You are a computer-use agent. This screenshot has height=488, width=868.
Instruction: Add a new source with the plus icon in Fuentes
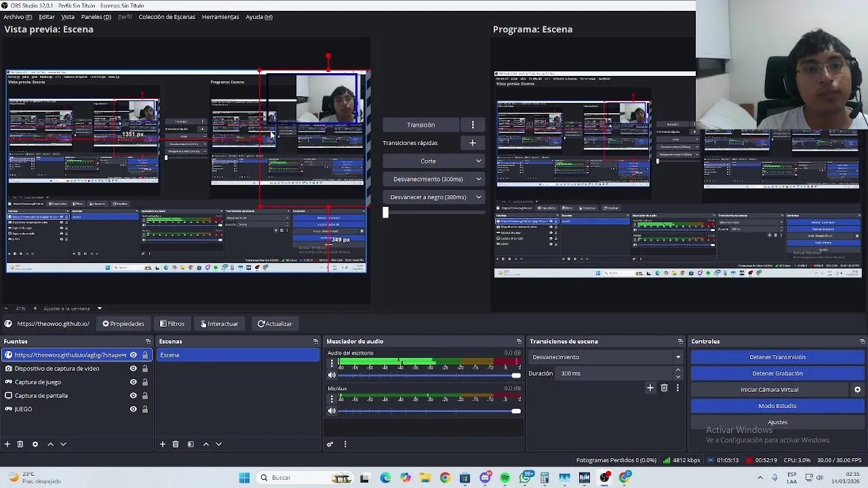(7, 444)
